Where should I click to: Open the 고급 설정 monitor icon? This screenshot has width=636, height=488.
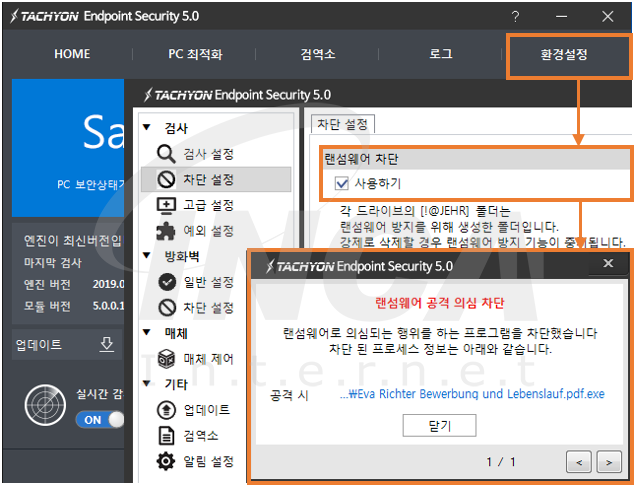[166, 205]
